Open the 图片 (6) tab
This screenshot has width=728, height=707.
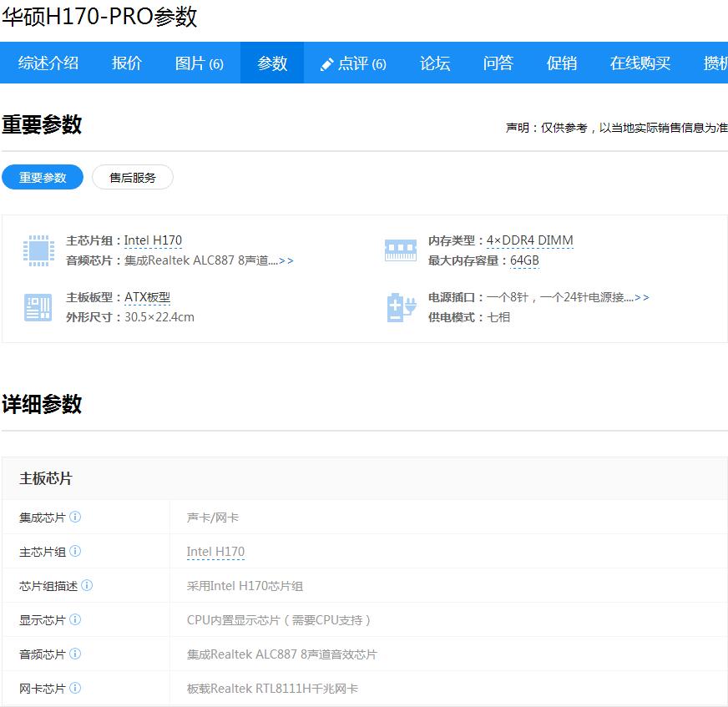pos(200,63)
